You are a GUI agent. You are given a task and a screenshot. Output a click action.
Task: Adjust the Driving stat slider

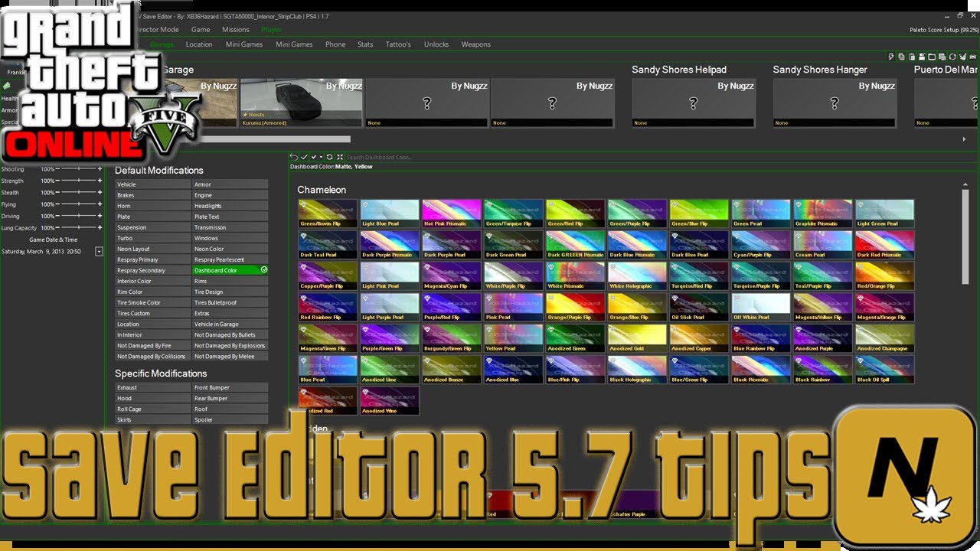tap(80, 216)
